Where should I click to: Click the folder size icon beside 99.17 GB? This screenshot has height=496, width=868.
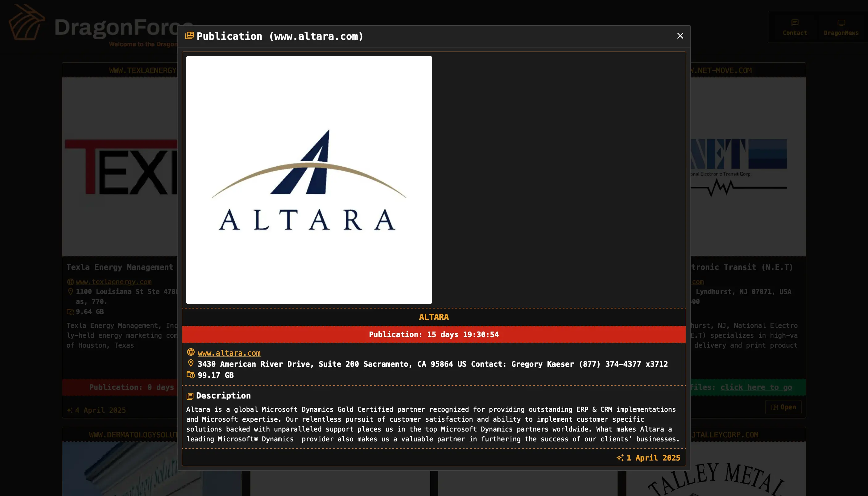pos(191,375)
